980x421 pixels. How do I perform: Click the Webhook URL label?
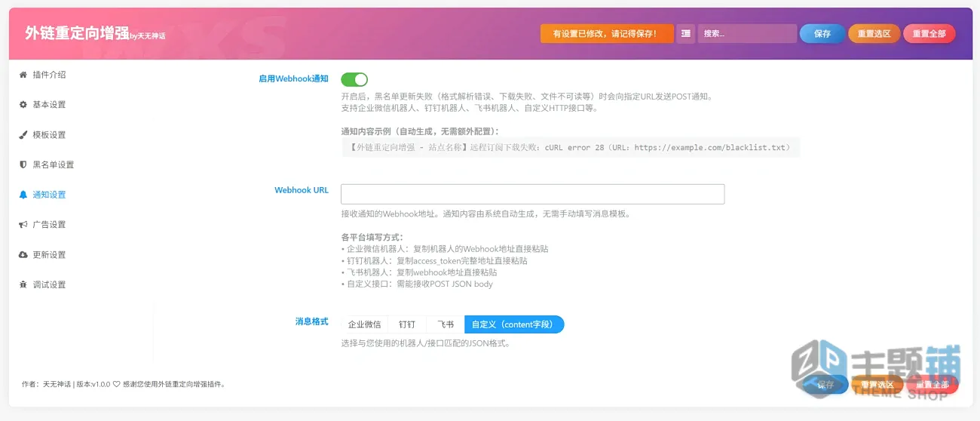click(x=302, y=190)
